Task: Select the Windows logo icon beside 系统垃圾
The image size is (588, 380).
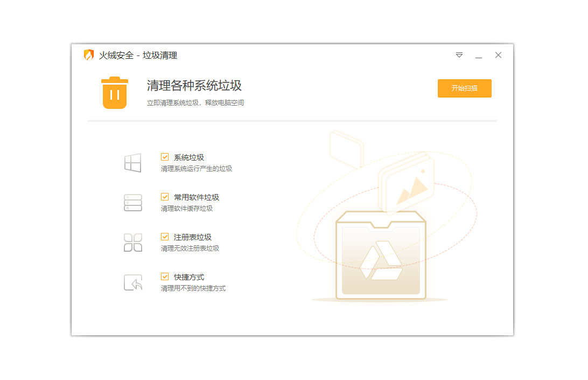Action: point(132,162)
